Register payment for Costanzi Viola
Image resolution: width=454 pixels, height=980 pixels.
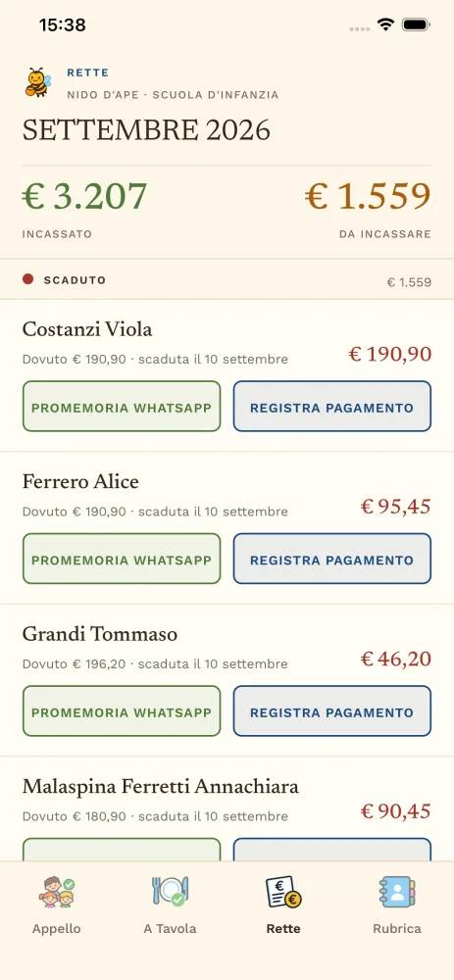tap(332, 407)
